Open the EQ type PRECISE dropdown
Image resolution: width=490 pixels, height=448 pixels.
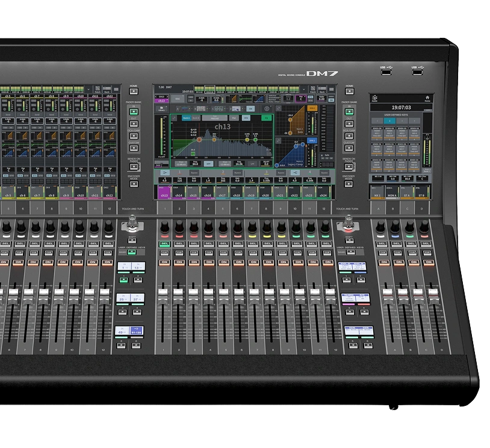(x=215, y=118)
